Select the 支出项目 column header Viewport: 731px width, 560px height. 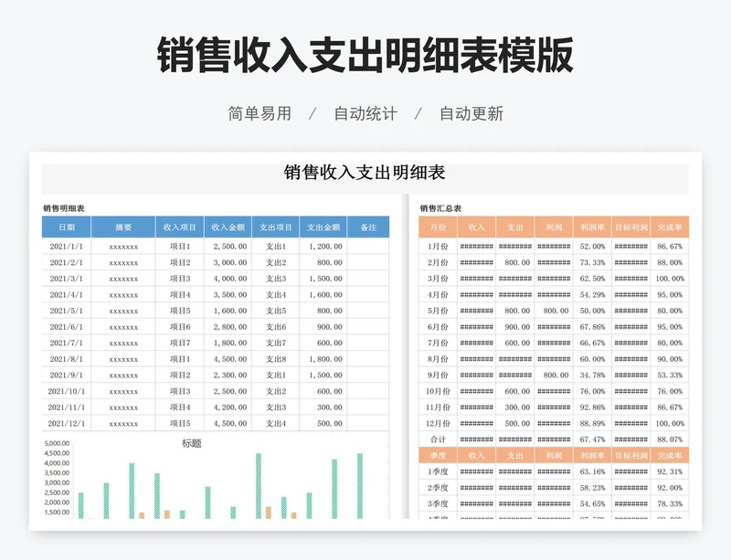tap(276, 227)
